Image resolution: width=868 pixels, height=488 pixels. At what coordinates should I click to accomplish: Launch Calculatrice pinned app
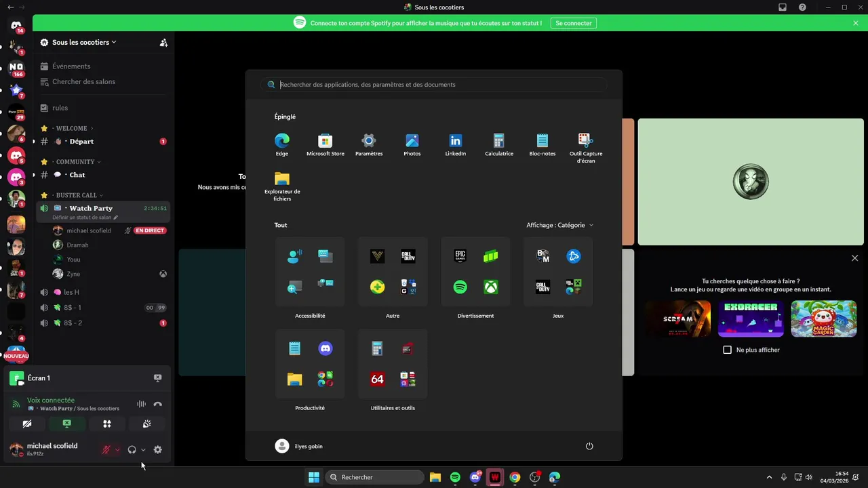[x=499, y=144]
